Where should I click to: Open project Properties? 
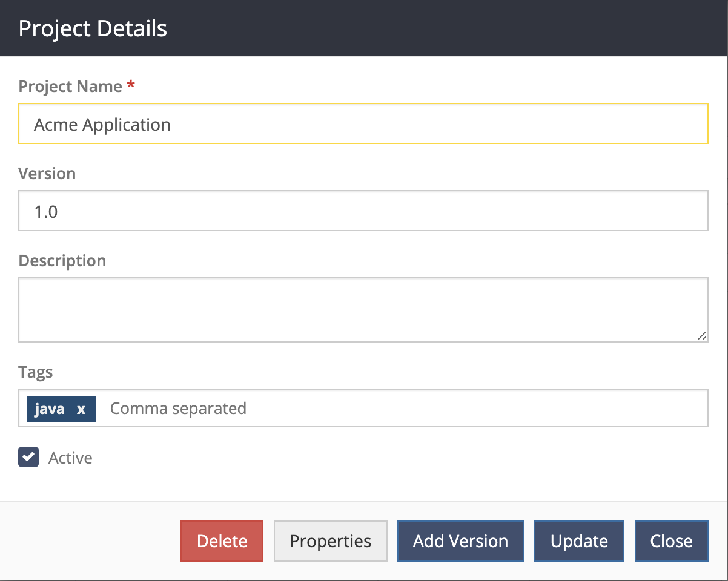(330, 540)
